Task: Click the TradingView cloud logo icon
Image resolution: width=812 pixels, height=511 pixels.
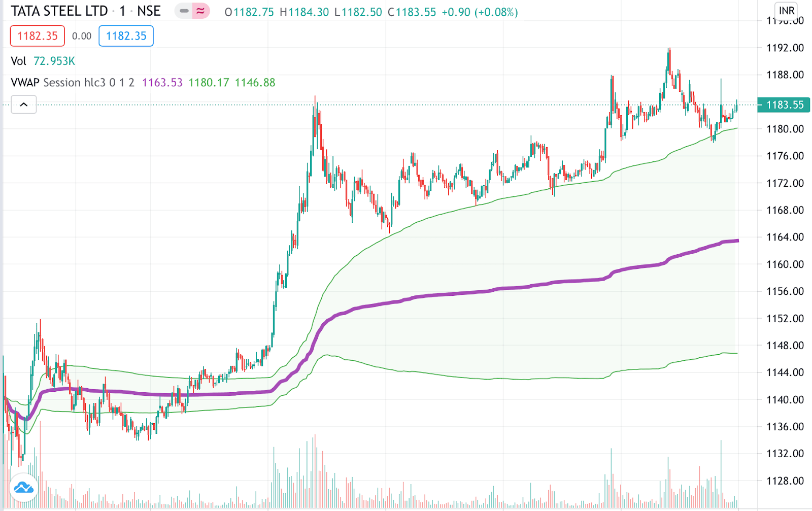Action: pos(23,488)
